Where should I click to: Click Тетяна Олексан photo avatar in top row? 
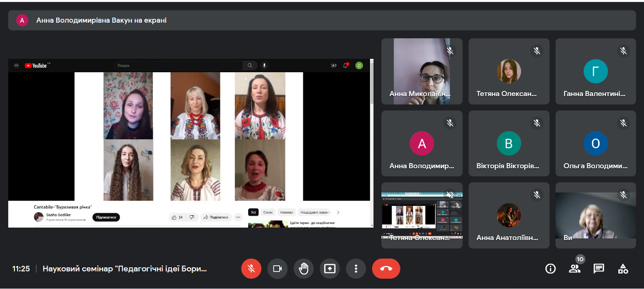(509, 71)
